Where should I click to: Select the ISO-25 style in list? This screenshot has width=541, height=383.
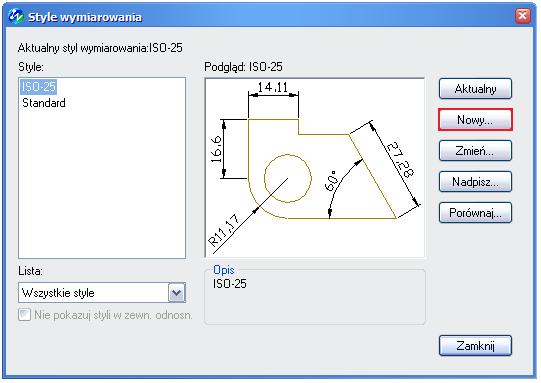[38, 87]
